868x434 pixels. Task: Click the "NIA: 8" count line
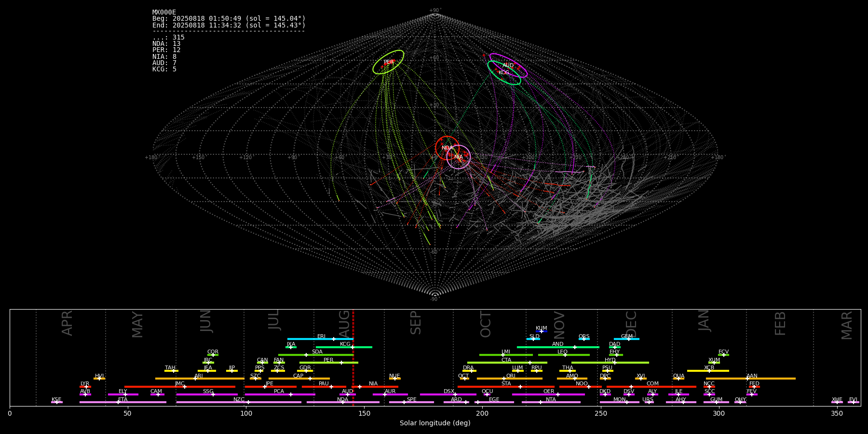(x=164, y=57)
